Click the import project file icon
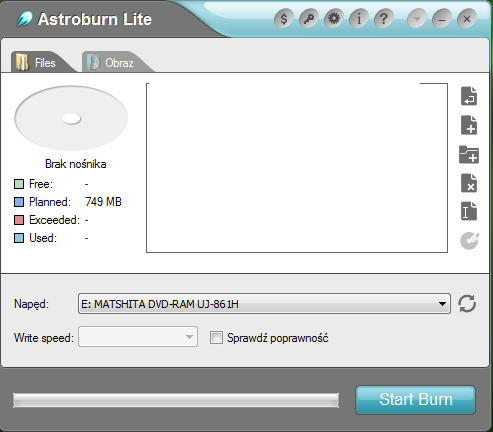 [x=469, y=96]
